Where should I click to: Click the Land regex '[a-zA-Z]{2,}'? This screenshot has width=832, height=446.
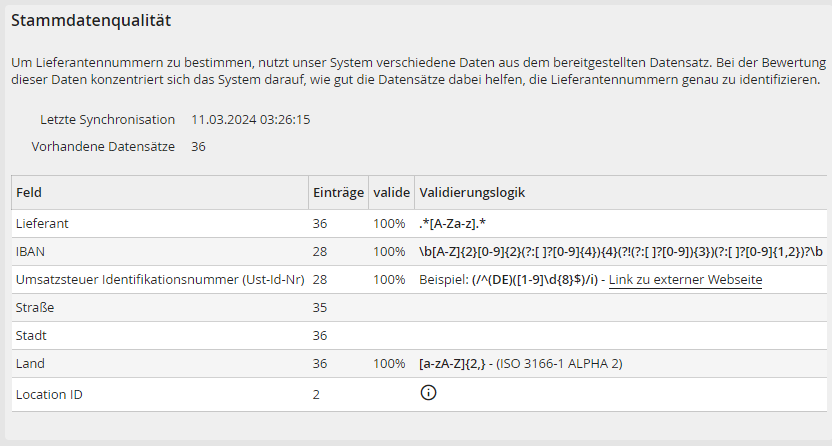tap(452, 363)
